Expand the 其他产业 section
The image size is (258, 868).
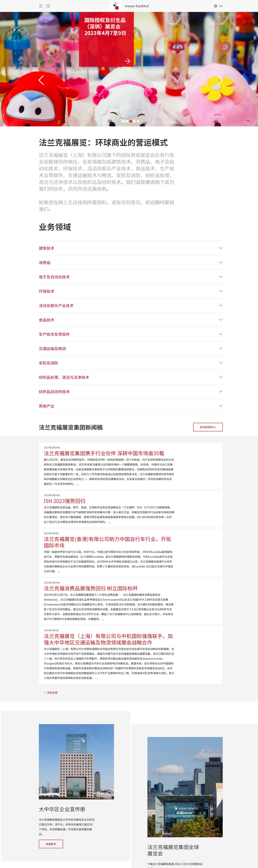(x=221, y=406)
